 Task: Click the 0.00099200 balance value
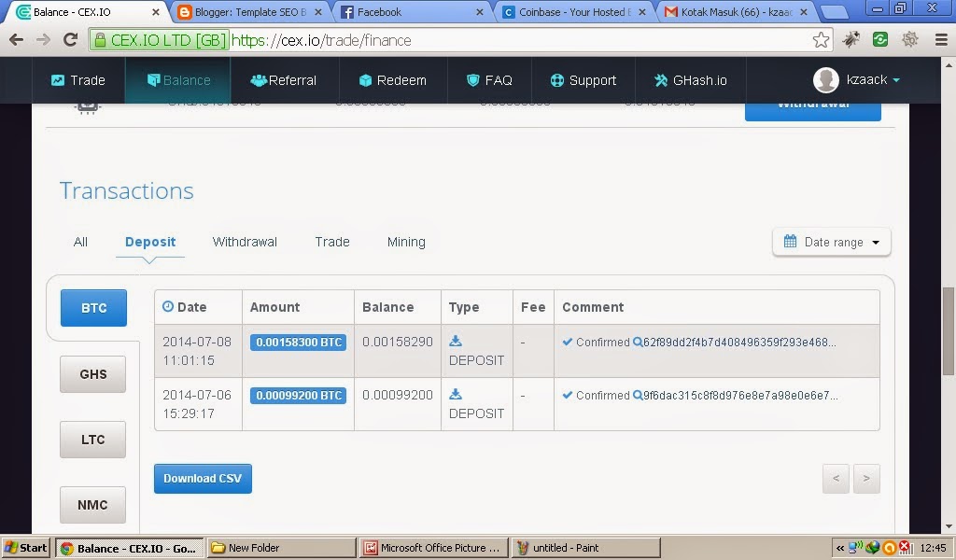[x=398, y=395]
